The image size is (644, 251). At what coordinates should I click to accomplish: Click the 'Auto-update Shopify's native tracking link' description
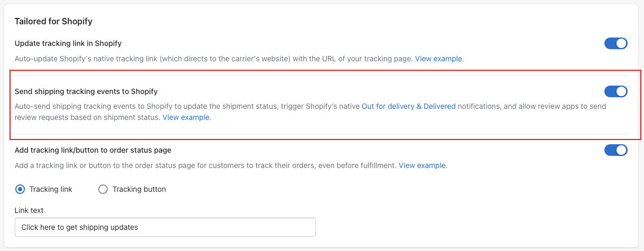[x=239, y=59]
